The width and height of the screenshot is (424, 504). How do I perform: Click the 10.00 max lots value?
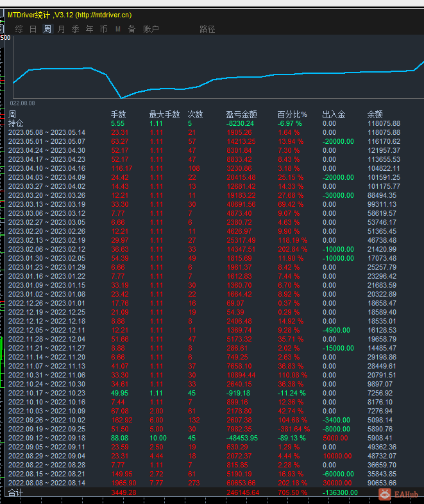(158, 439)
